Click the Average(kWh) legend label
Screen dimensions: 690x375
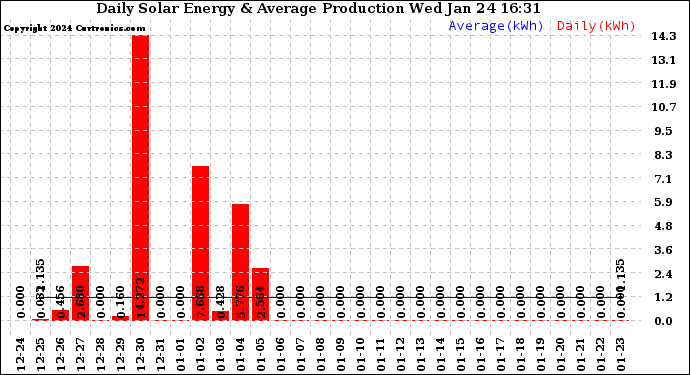click(x=496, y=26)
